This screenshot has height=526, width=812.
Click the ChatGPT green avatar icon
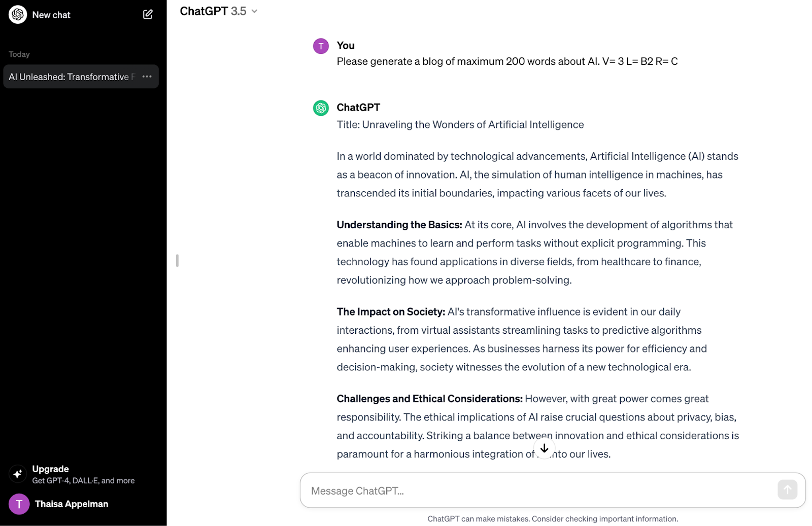click(x=320, y=108)
